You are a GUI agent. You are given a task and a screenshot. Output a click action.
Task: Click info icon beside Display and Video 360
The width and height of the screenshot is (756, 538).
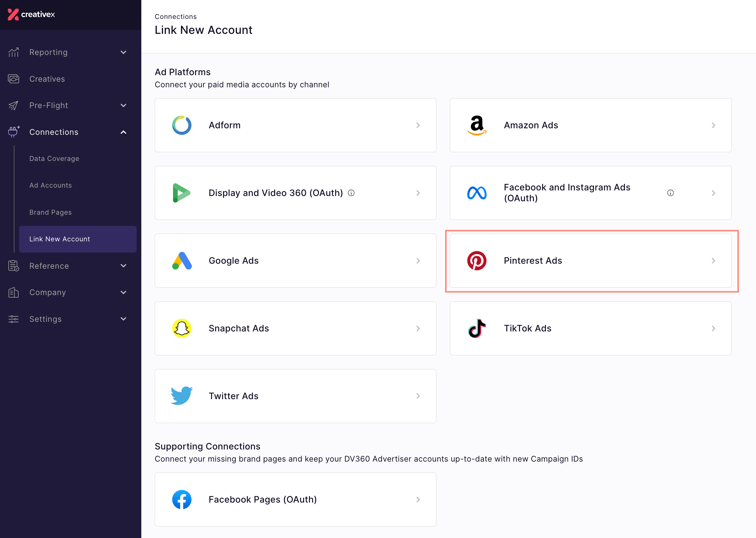pyautogui.click(x=351, y=193)
